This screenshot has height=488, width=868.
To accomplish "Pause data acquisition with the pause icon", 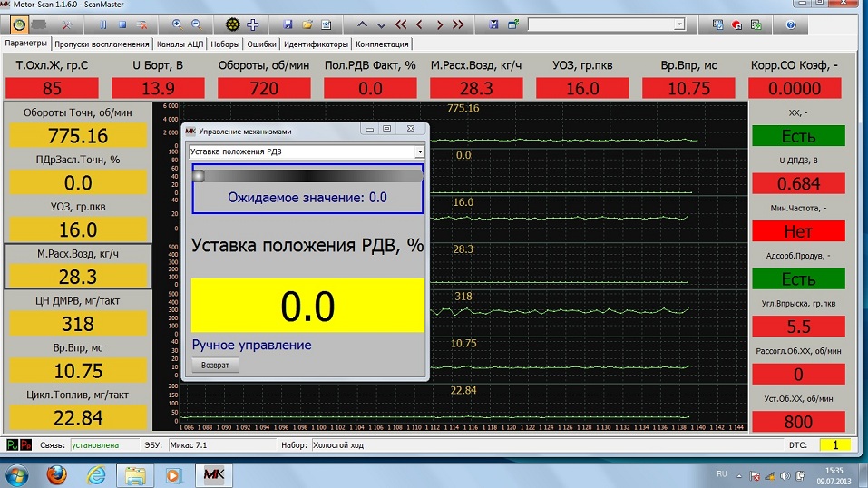I will coord(103,24).
